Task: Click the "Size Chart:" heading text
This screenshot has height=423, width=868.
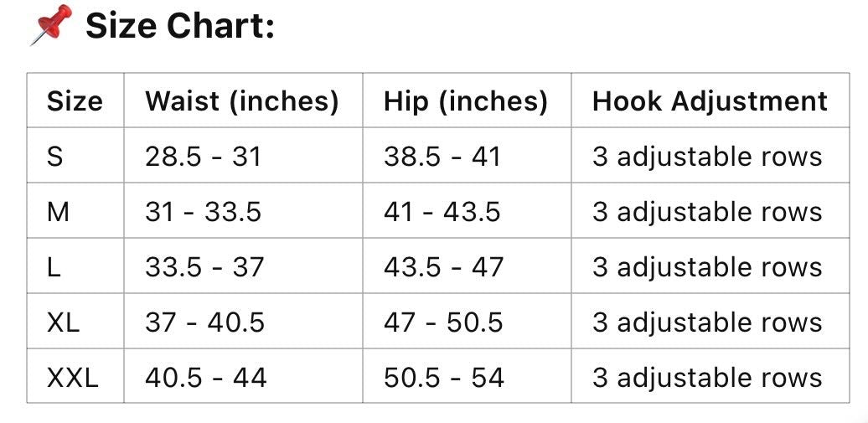Action: 180,27
